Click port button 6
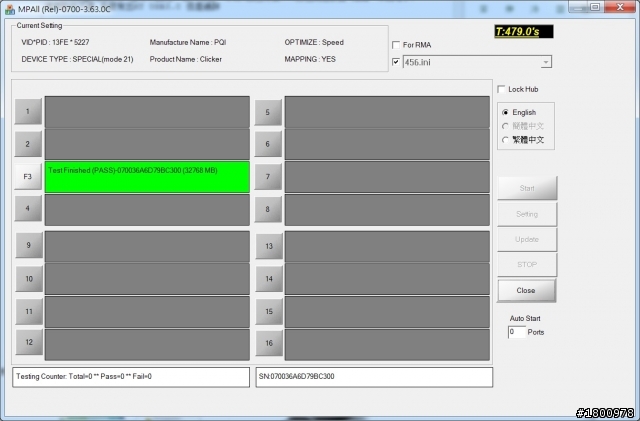 pos(268,144)
